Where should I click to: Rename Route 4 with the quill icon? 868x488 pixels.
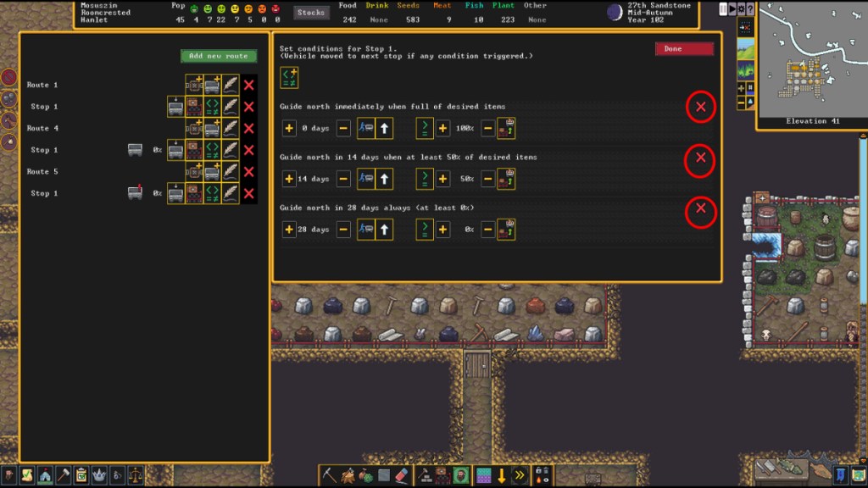point(230,129)
